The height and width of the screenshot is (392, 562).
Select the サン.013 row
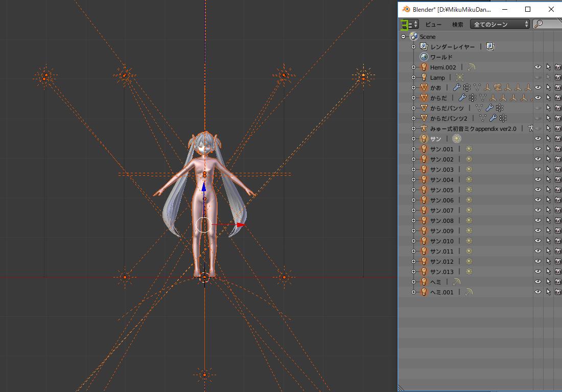(480, 271)
